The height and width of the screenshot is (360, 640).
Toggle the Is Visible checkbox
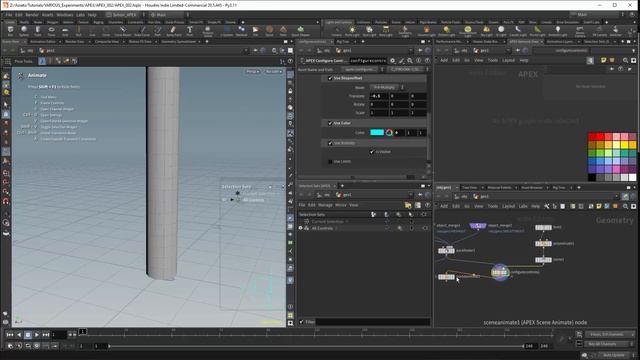click(372, 152)
